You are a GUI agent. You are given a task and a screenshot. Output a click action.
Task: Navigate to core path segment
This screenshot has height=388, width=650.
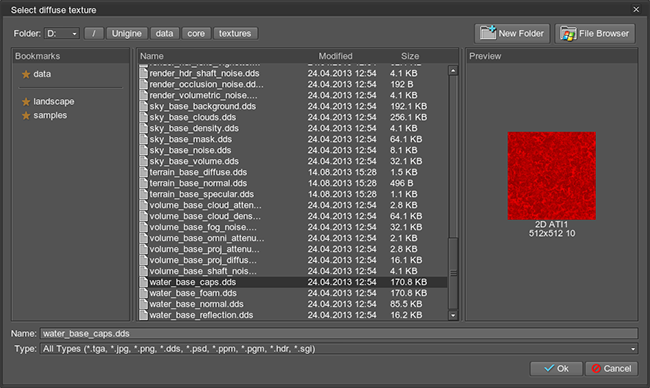pyautogui.click(x=196, y=34)
